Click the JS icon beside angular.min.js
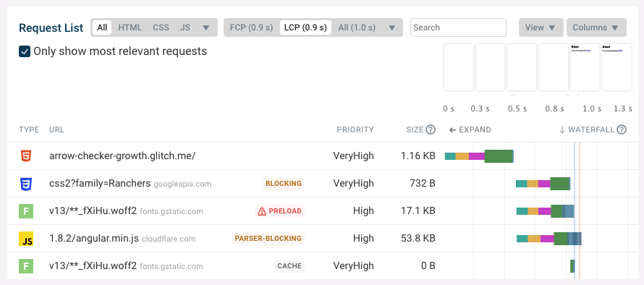This screenshot has height=285, width=644. click(x=26, y=239)
